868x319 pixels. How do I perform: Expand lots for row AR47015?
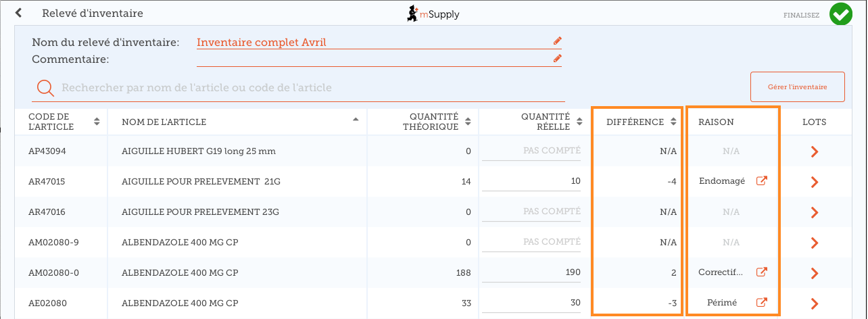tap(814, 182)
